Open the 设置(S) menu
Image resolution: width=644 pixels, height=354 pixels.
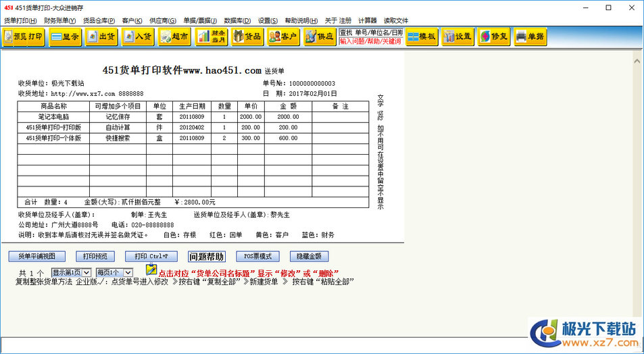tap(268, 20)
